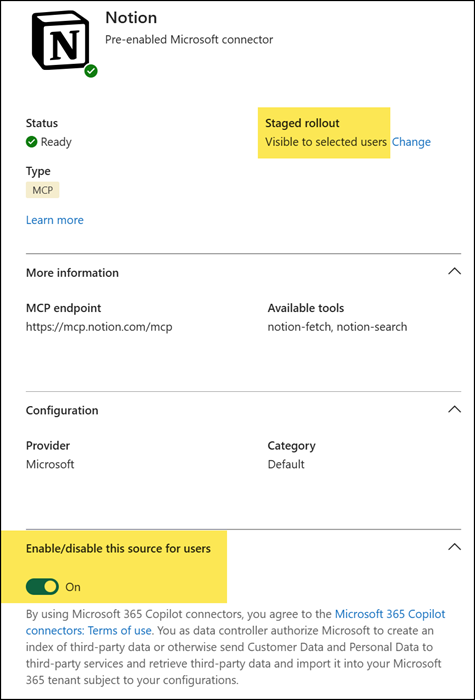
Task: Collapse the More information section
Action: point(454,271)
